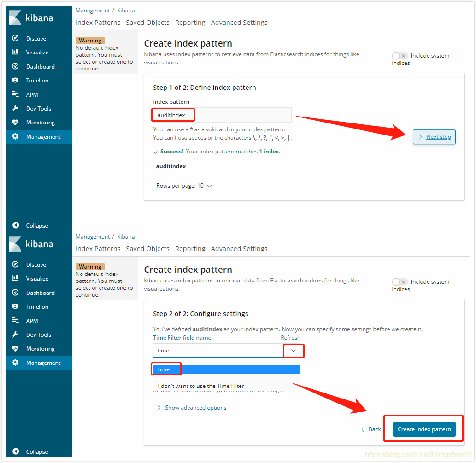Toggle Include system indices switch in Step 2 panel

click(400, 282)
